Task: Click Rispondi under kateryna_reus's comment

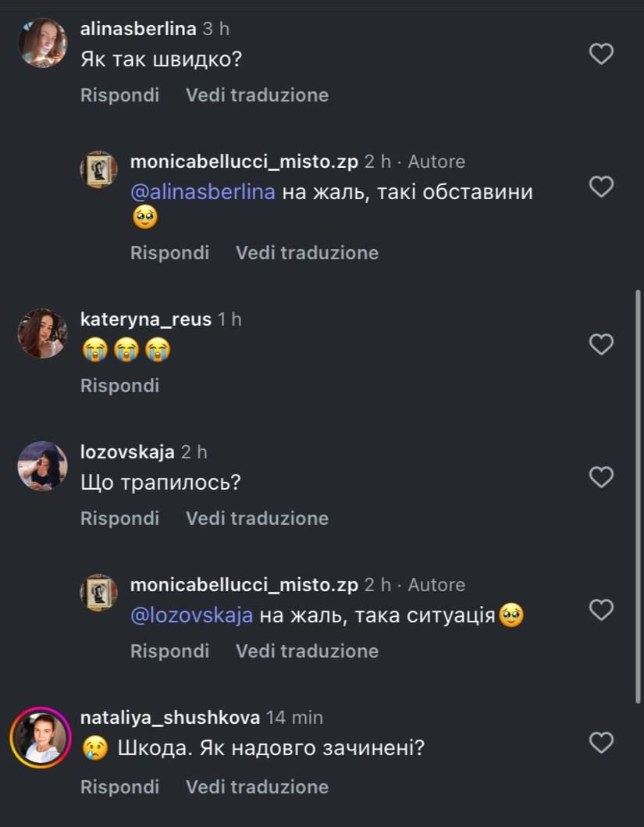Action: [119, 386]
